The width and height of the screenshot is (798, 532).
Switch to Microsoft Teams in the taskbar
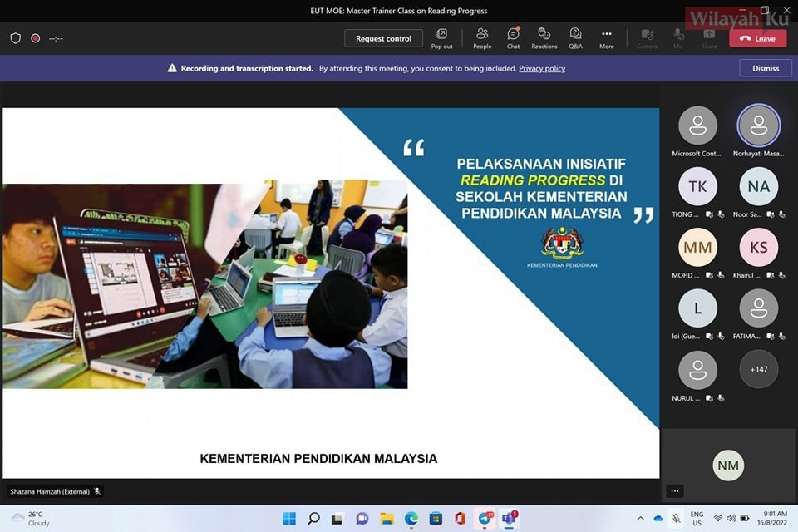[x=510, y=518]
